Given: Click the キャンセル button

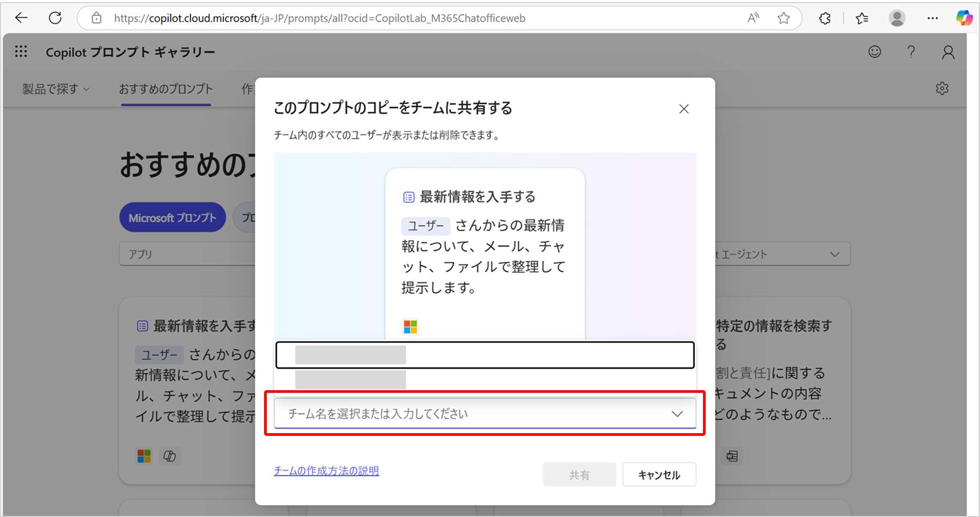Looking at the screenshot, I should [x=659, y=475].
